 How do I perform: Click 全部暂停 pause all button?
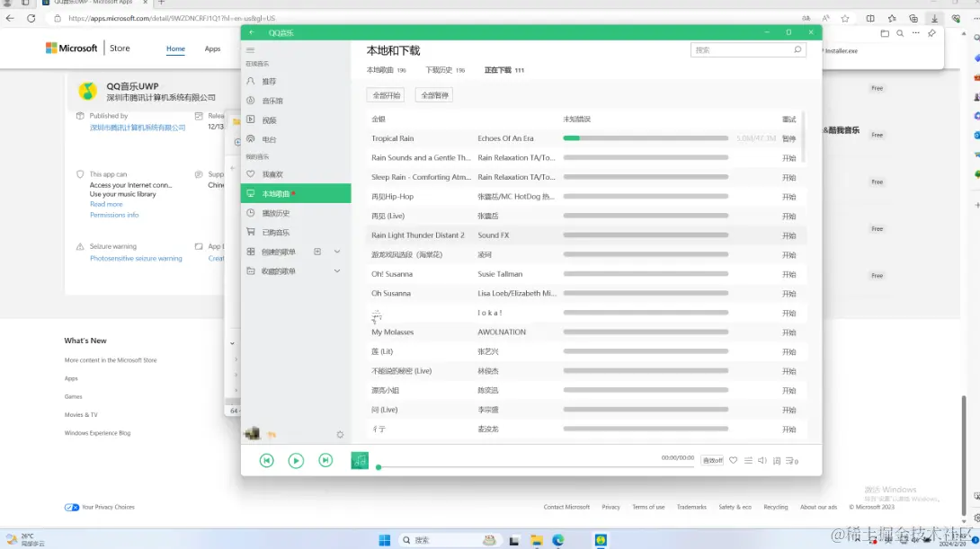pyautogui.click(x=434, y=95)
